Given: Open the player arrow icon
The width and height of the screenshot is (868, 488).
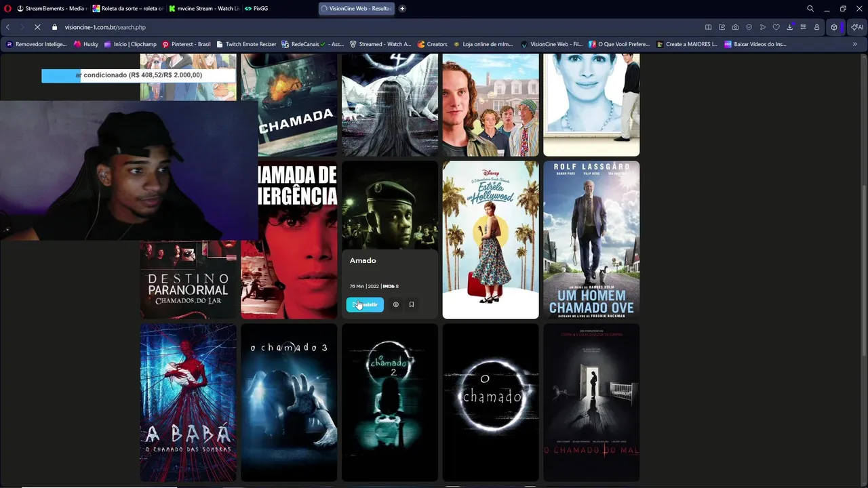Looking at the screenshot, I should click(762, 27).
